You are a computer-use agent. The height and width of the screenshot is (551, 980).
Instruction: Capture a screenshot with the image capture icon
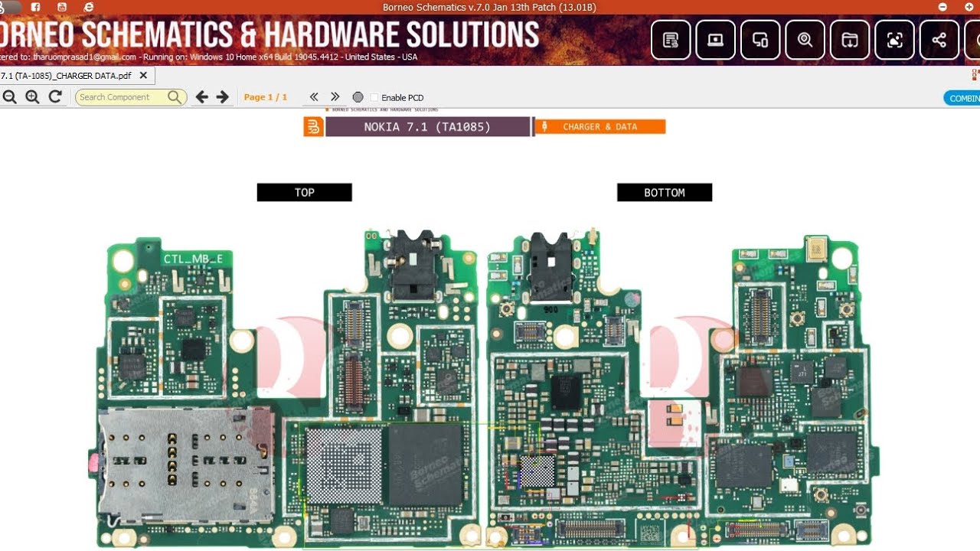pyautogui.click(x=894, y=40)
